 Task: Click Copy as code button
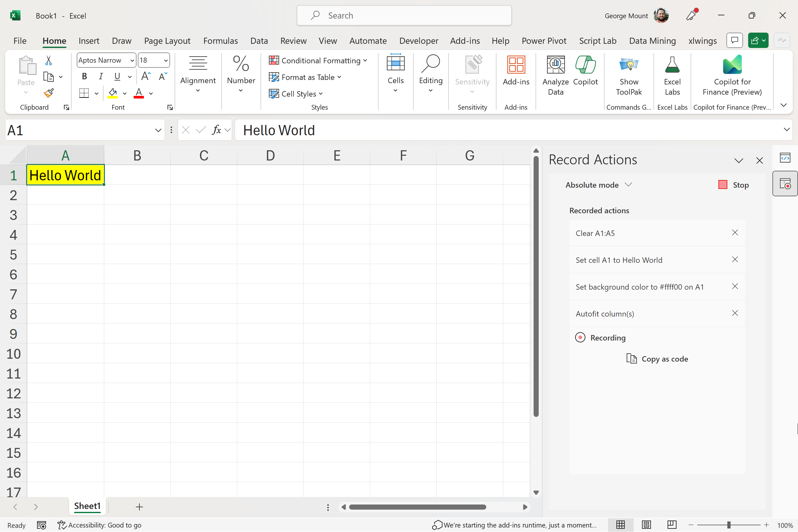[x=657, y=359]
